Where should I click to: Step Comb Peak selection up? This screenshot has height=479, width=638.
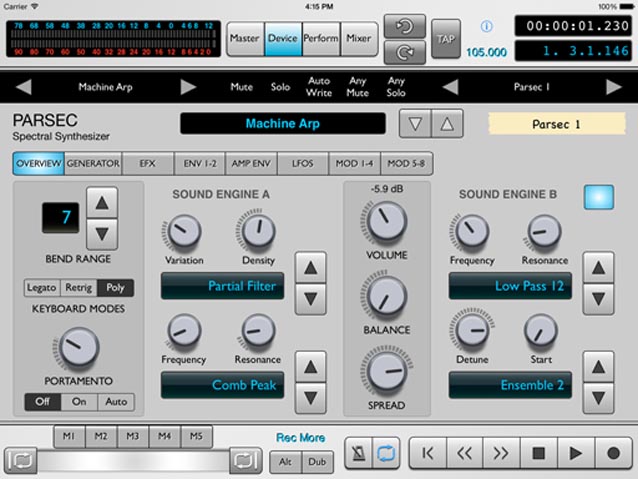[310, 367]
